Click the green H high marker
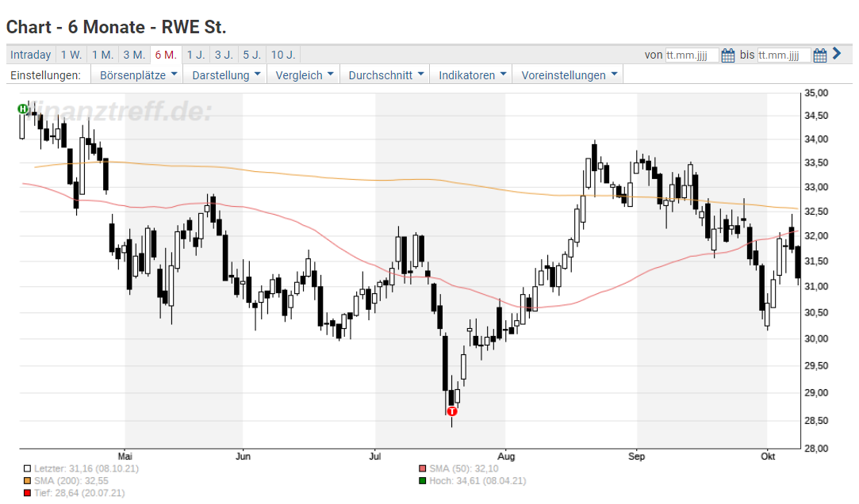Viewport: 859px width, 504px height. (x=22, y=109)
